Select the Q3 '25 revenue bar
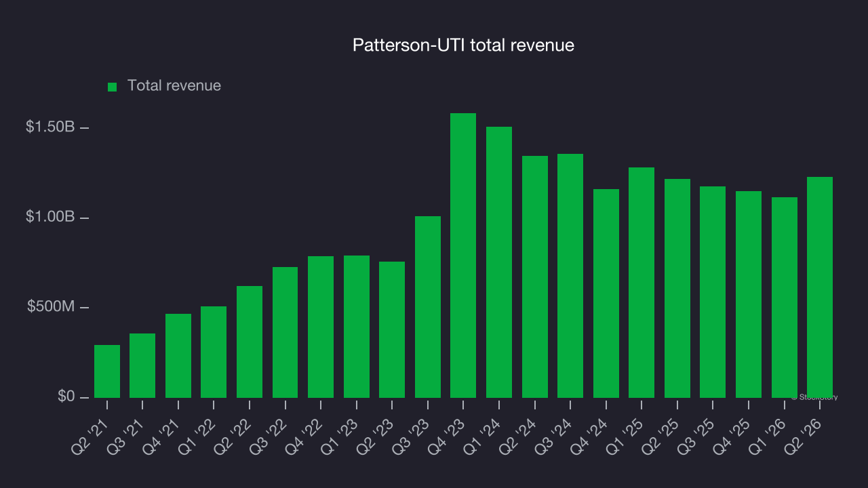This screenshot has height=488, width=868. (713, 292)
